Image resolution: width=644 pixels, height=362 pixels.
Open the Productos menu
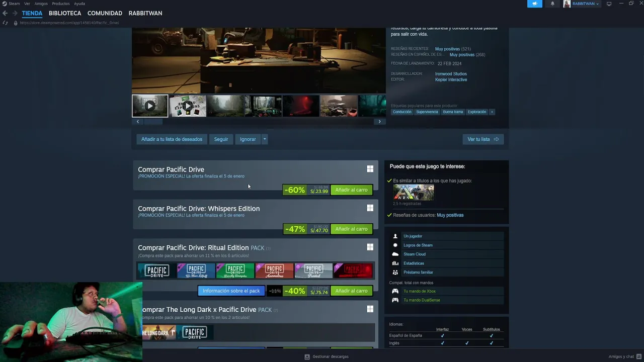[x=61, y=4]
